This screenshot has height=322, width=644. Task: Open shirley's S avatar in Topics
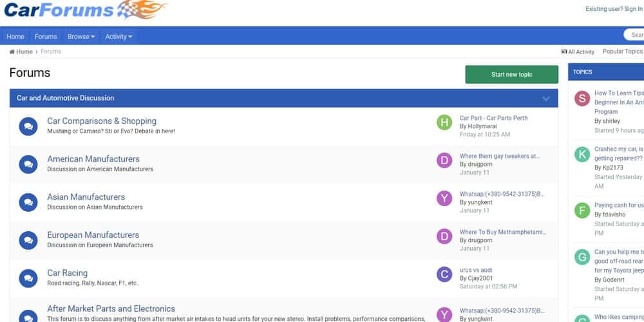tap(582, 98)
